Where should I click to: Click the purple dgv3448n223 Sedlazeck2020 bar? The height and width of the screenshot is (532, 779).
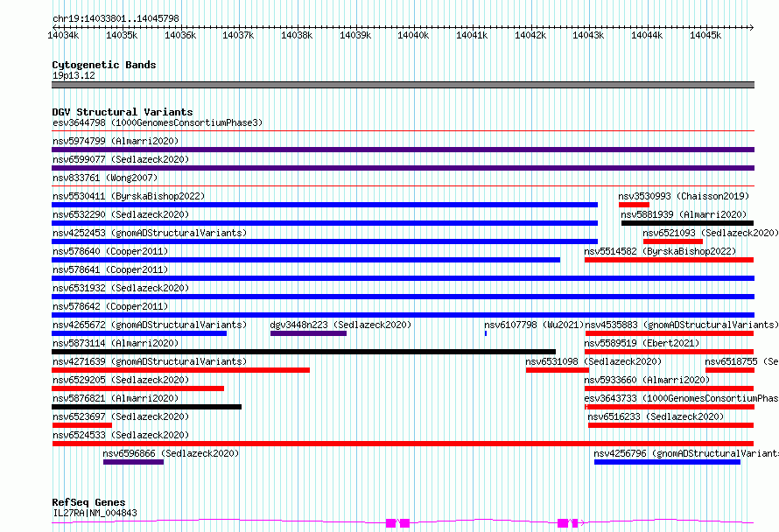308,333
